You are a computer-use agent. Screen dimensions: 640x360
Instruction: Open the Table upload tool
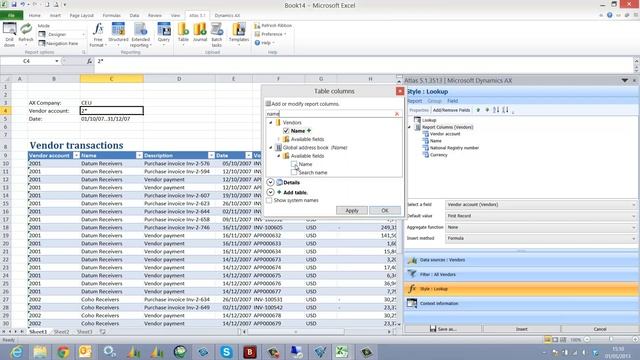183,33
